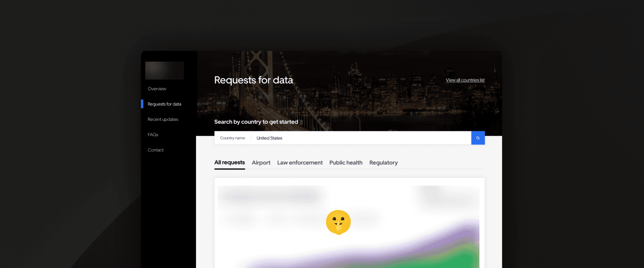
Task: Switch to the Airport tab
Action: (261, 163)
